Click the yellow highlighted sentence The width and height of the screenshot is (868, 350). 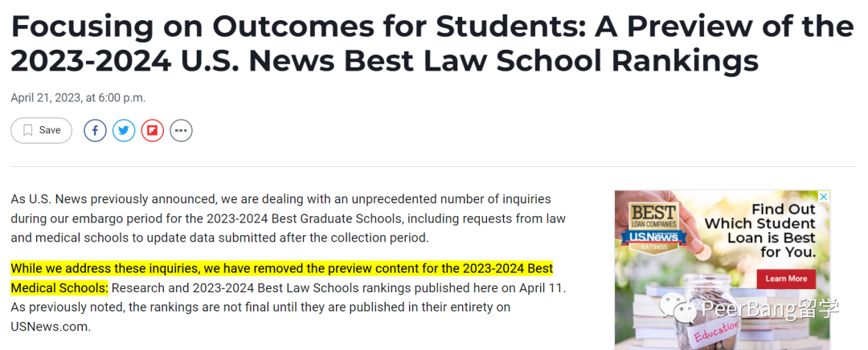coord(282,278)
